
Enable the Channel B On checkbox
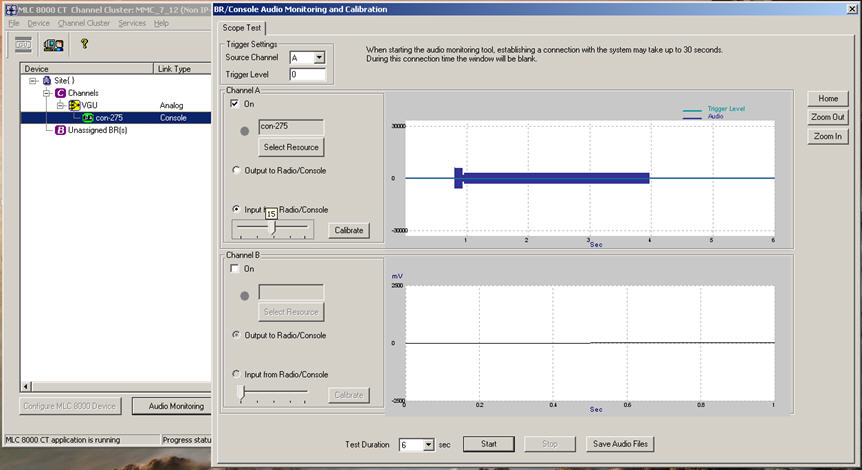pyautogui.click(x=236, y=268)
